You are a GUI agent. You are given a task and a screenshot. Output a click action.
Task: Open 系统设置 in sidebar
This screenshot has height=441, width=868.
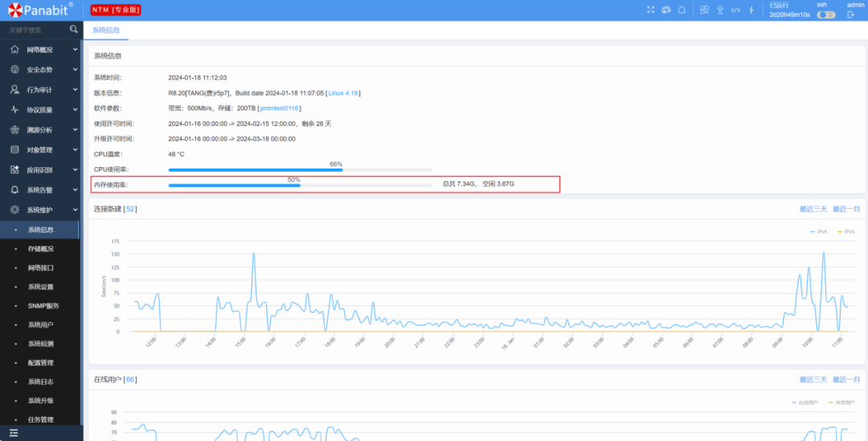pyautogui.click(x=40, y=287)
